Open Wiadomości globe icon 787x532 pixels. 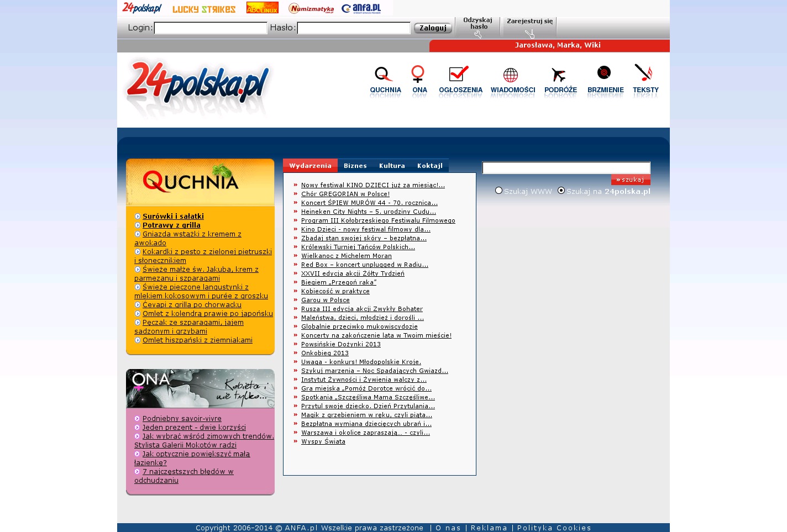point(511,75)
